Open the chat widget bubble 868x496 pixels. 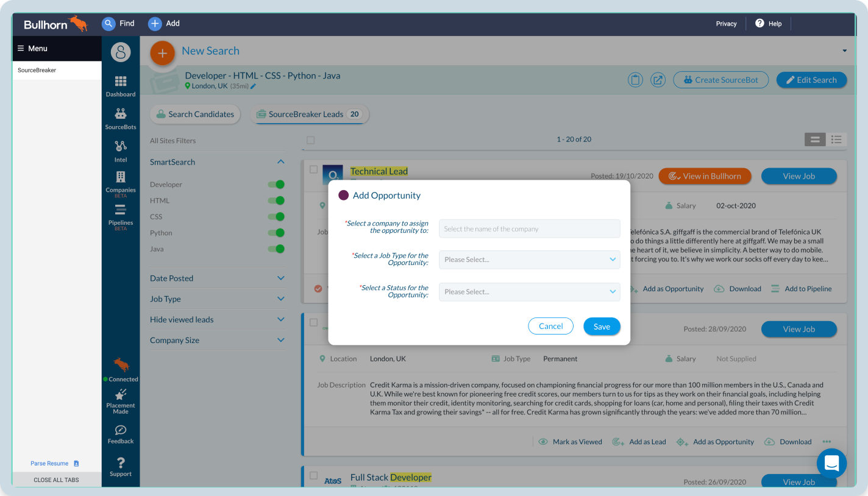tap(832, 464)
